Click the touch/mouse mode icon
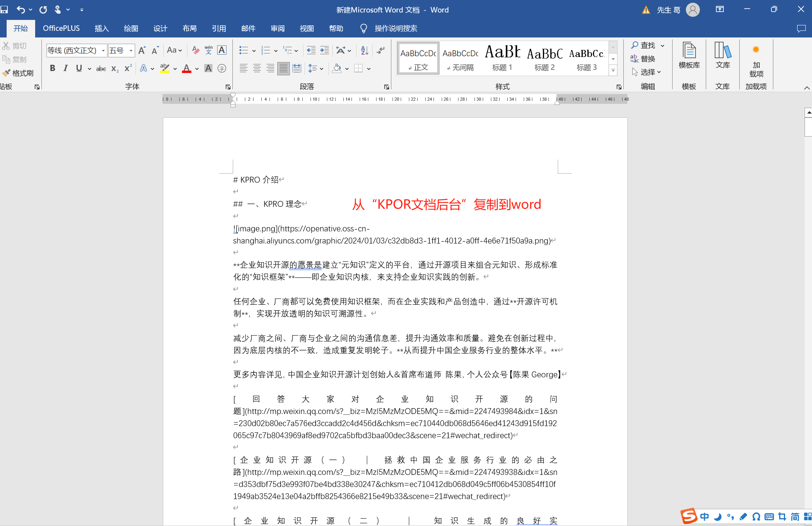The width and height of the screenshot is (812, 526). click(58, 10)
